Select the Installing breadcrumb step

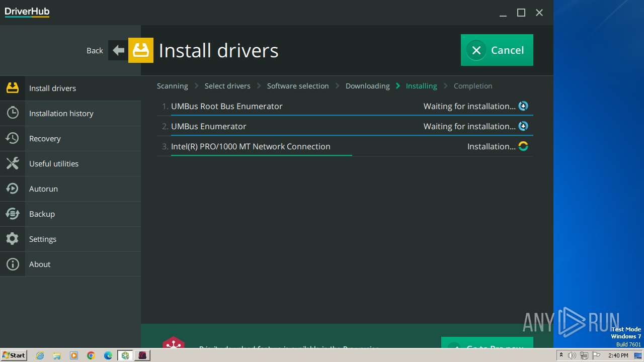click(x=422, y=86)
